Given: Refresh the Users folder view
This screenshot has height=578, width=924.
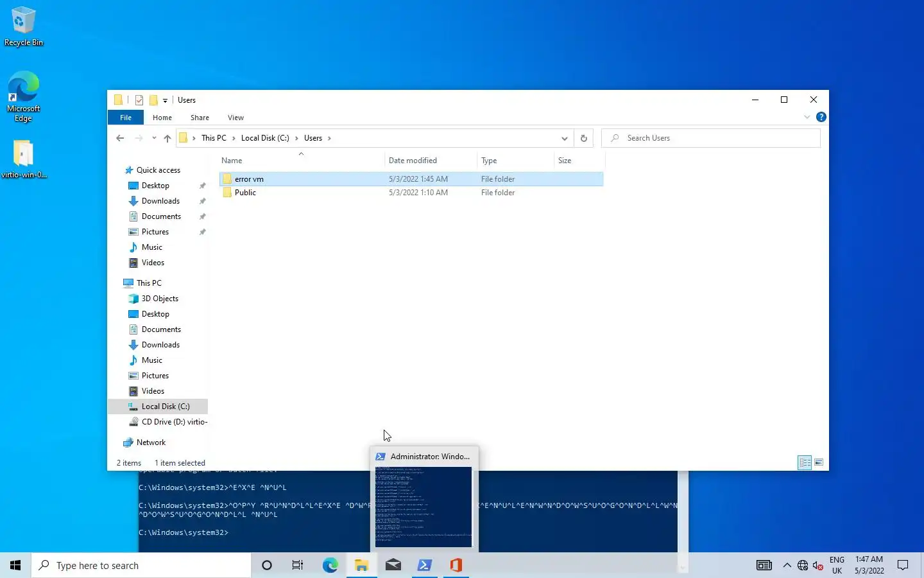Looking at the screenshot, I should pos(583,138).
